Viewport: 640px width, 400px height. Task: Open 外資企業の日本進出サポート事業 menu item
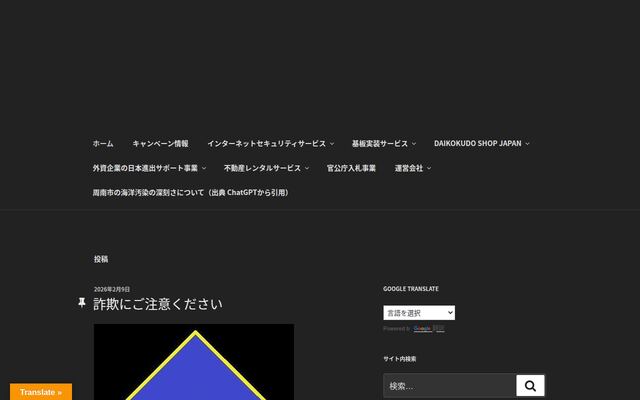click(145, 168)
